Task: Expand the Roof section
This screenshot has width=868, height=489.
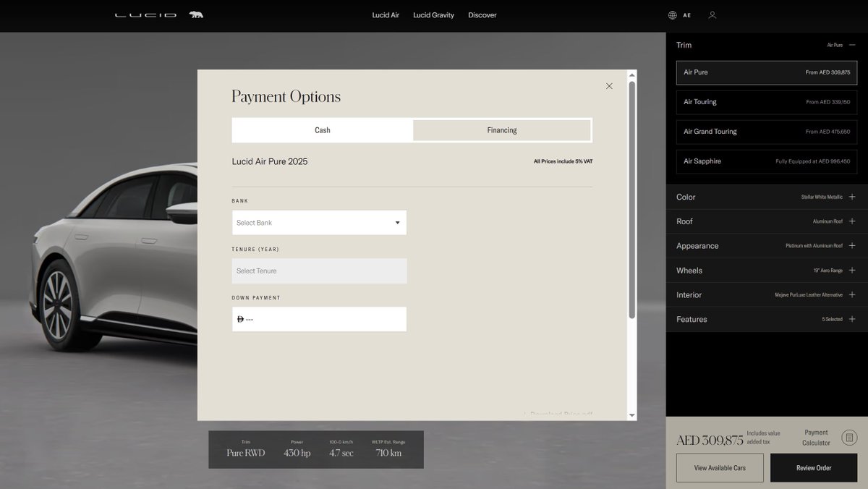Action: pos(766,221)
